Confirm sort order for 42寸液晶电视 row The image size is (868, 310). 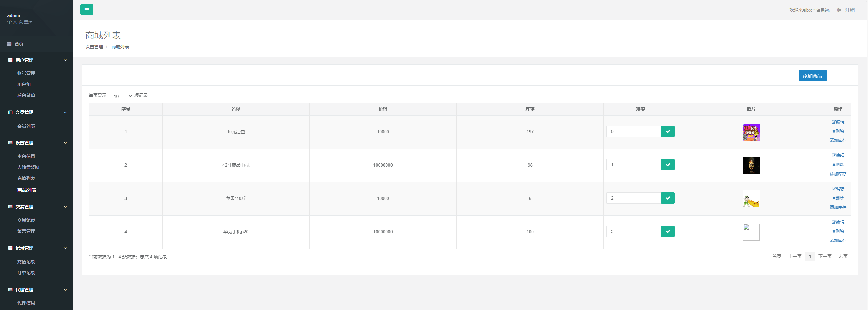pos(668,165)
